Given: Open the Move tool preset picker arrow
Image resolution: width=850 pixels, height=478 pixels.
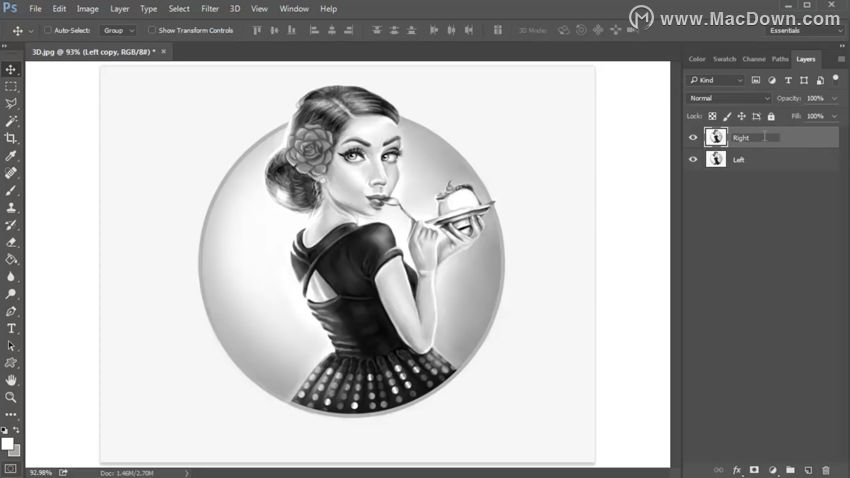Looking at the screenshot, I should [31, 31].
